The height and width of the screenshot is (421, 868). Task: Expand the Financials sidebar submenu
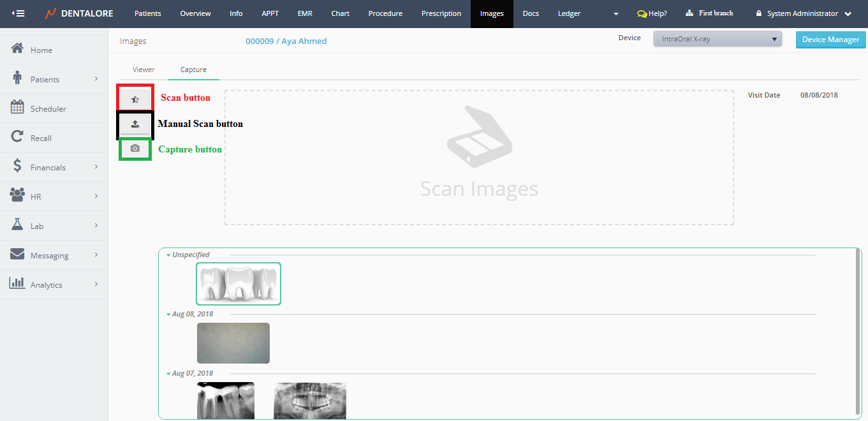[96, 167]
